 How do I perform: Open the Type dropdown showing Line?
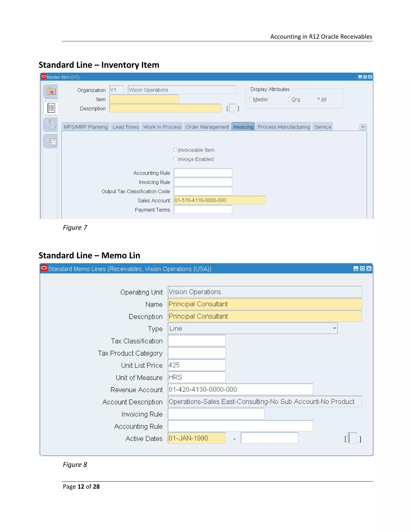(x=252, y=328)
